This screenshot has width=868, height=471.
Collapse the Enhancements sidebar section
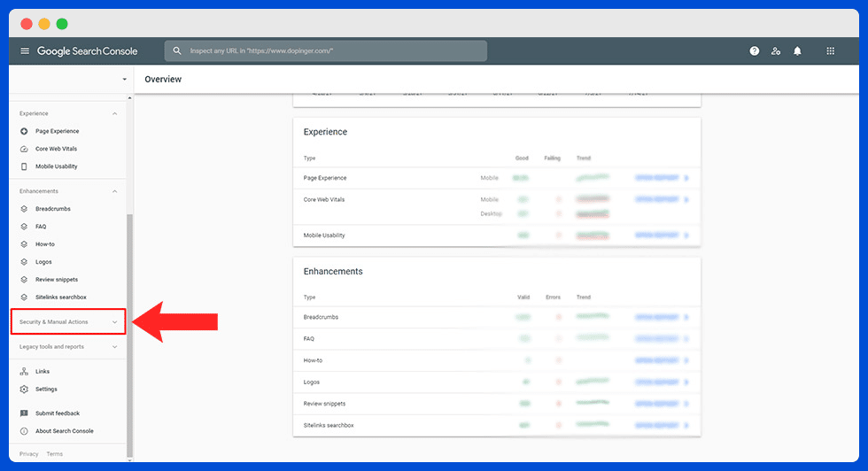tap(114, 191)
